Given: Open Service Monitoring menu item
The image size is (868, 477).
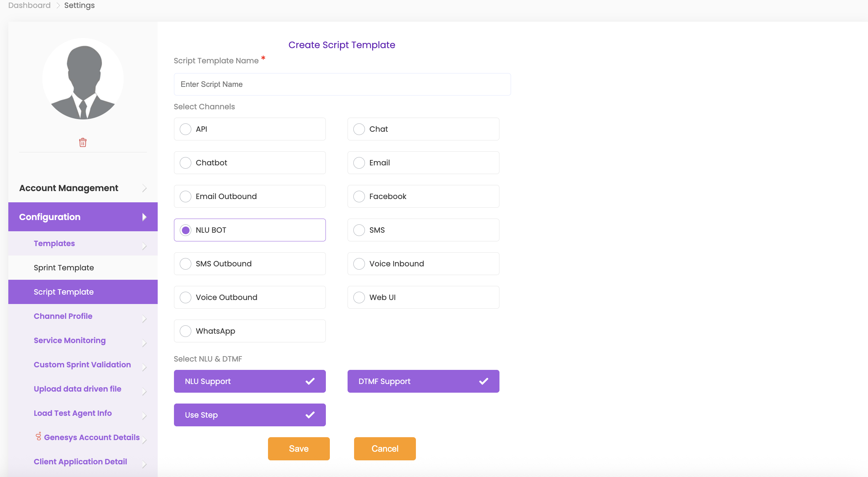Looking at the screenshot, I should [69, 340].
